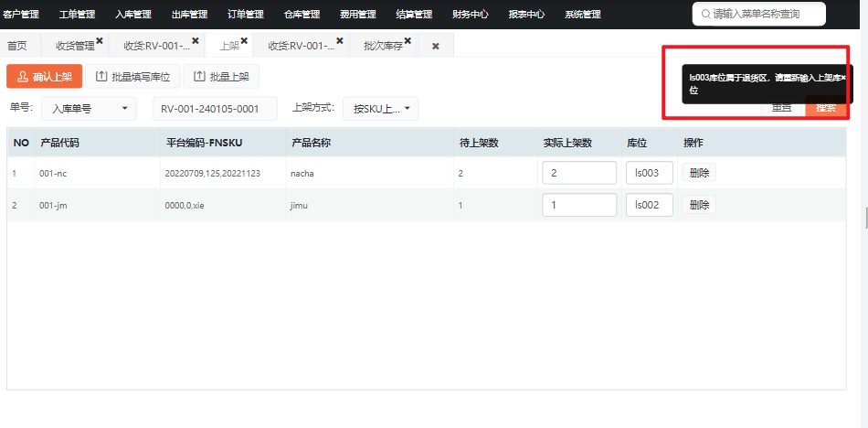Open the 出库管理 menu

click(190, 15)
